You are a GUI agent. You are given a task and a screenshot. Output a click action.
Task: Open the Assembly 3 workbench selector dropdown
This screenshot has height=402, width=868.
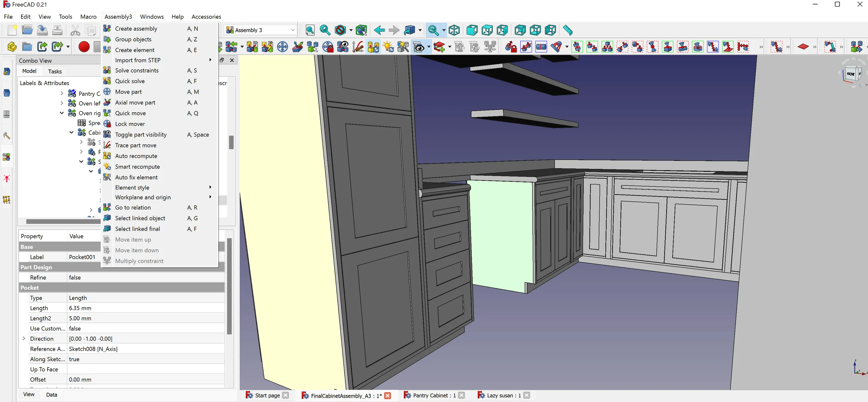[293, 30]
